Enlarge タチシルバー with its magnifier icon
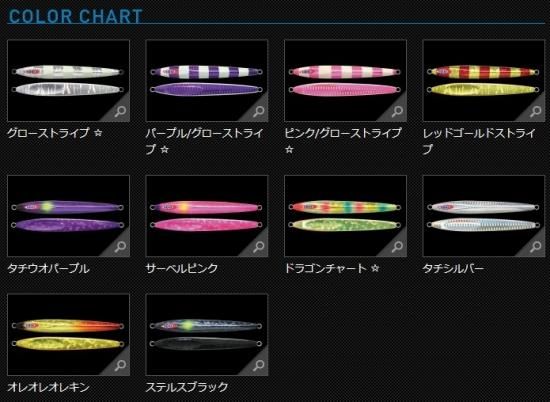550x402 pixels. (536, 247)
